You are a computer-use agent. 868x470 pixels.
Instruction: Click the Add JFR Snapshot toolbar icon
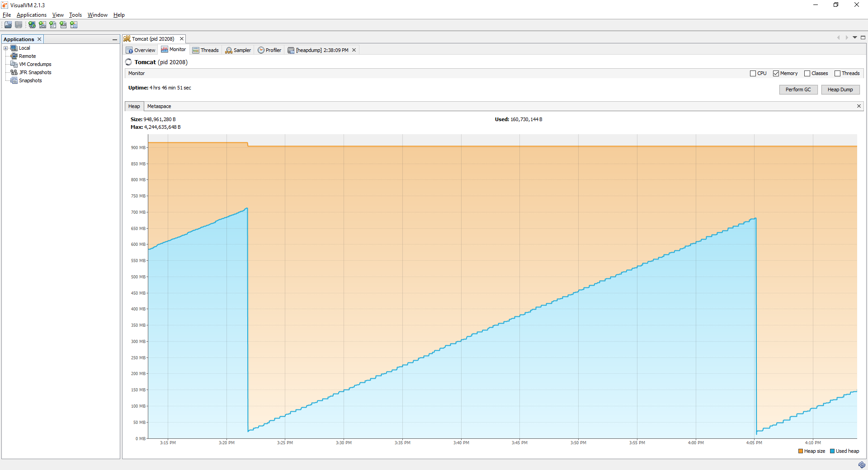click(63, 25)
